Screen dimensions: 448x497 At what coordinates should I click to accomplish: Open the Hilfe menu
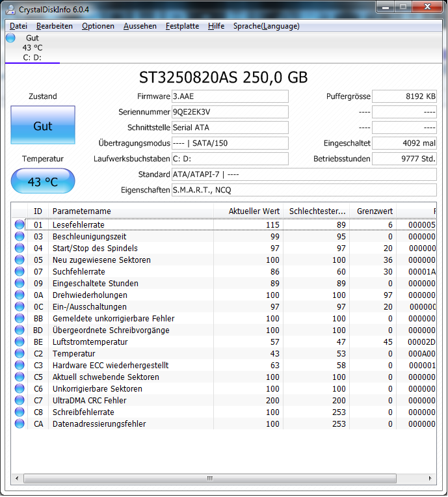pyautogui.click(x=216, y=26)
